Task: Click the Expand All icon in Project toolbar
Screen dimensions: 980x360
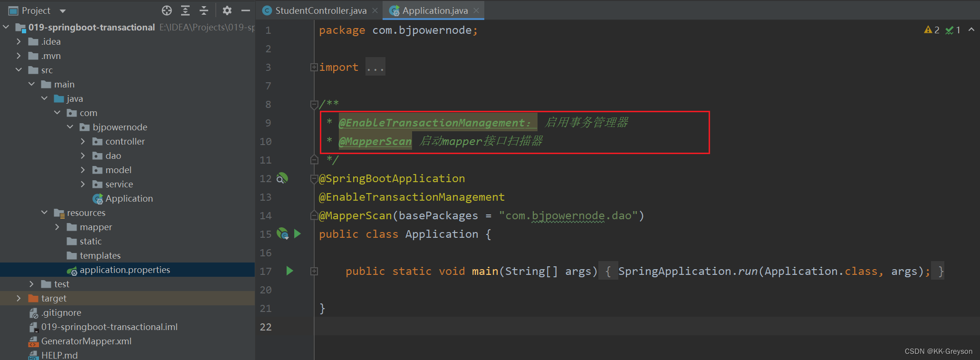Action: pos(185,10)
